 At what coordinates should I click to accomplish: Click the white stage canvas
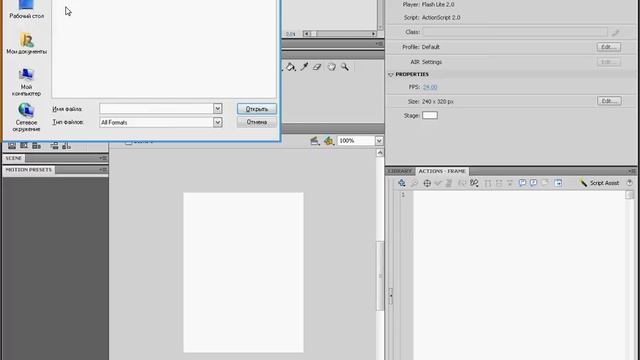coord(243,272)
